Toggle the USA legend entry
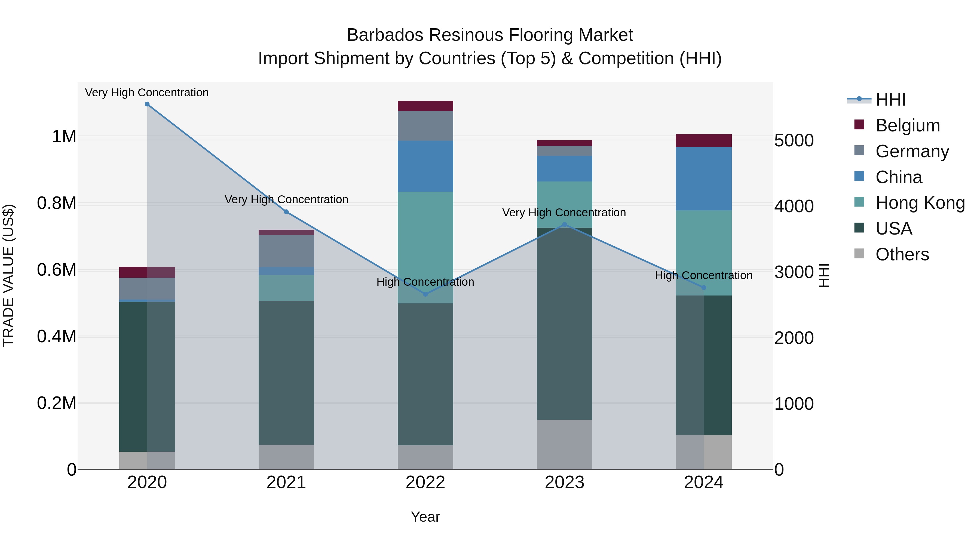The image size is (980, 551). pos(883,229)
